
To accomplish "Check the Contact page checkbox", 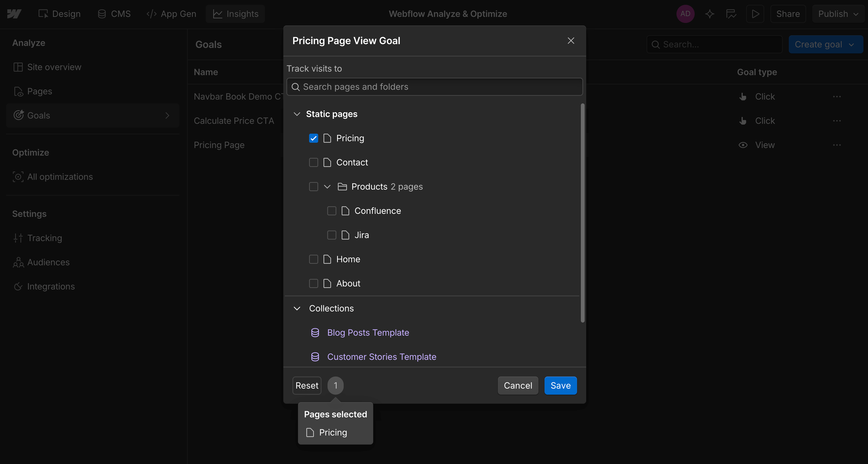I will pos(313,162).
